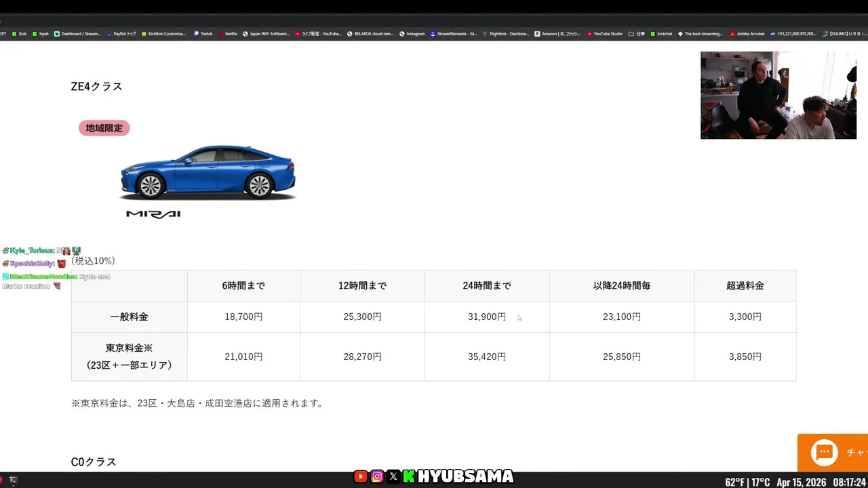The height and width of the screenshot is (488, 868).
Task: Click the 25,300円 price cell
Action: click(x=362, y=317)
